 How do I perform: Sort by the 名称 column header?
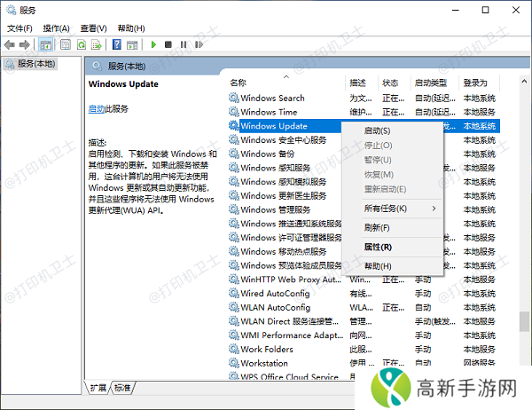coord(286,83)
